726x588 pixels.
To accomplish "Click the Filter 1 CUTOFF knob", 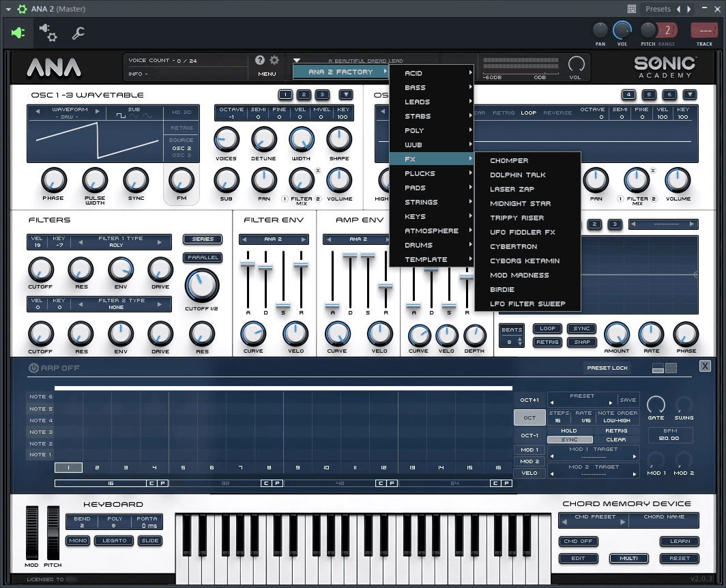I will pos(41,270).
